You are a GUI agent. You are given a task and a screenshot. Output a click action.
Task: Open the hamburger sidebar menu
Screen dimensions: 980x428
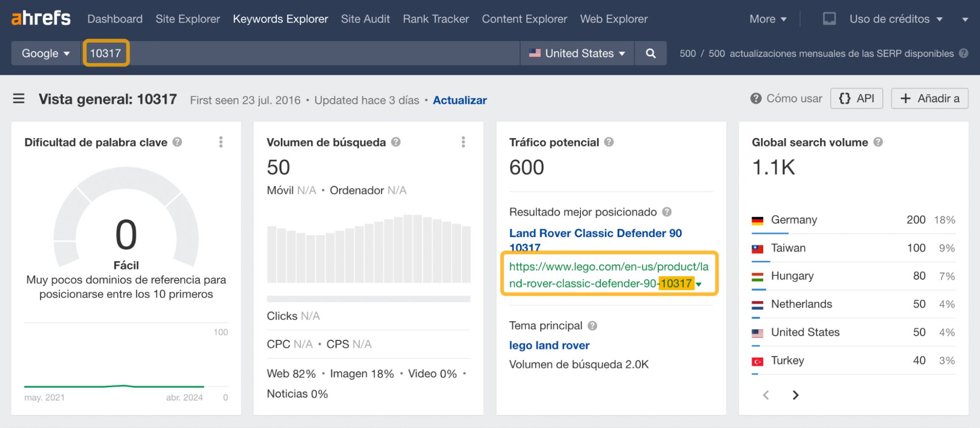pos(19,99)
